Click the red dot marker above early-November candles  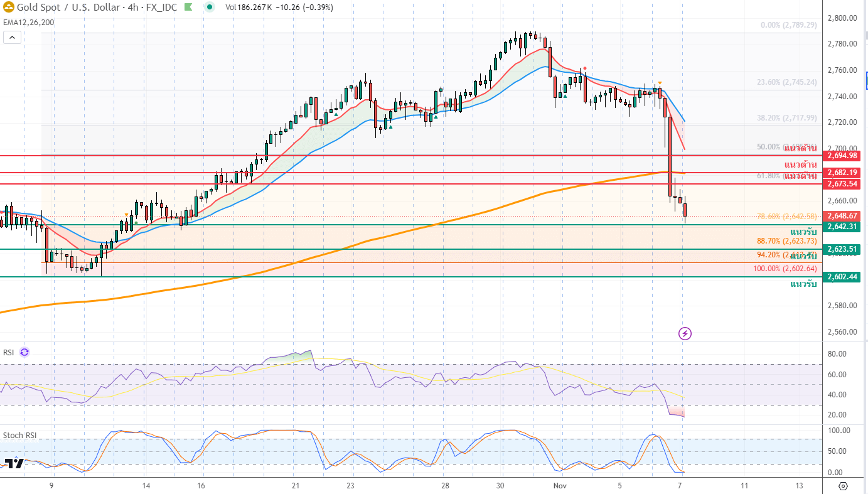pyautogui.click(x=584, y=68)
